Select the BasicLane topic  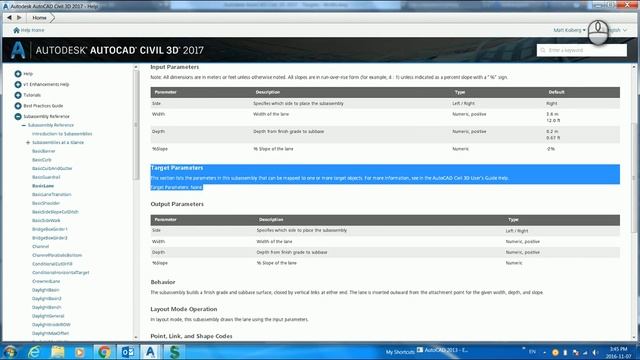click(x=43, y=186)
